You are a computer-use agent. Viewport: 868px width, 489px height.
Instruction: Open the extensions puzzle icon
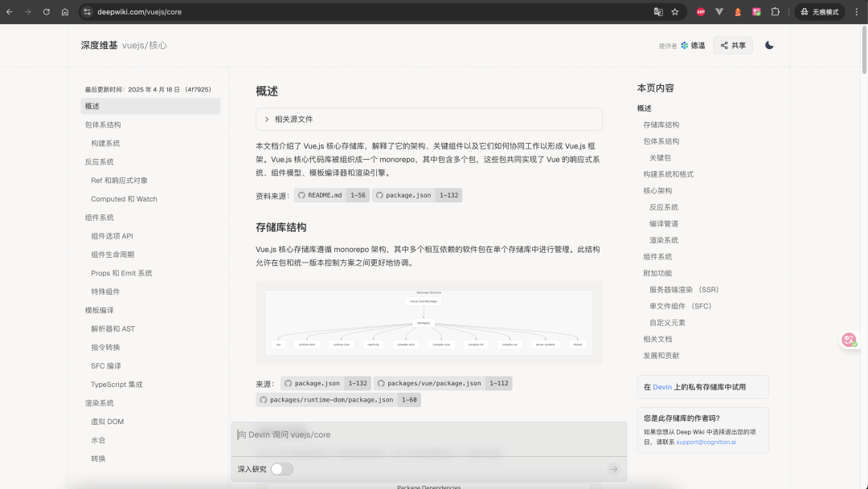click(776, 11)
